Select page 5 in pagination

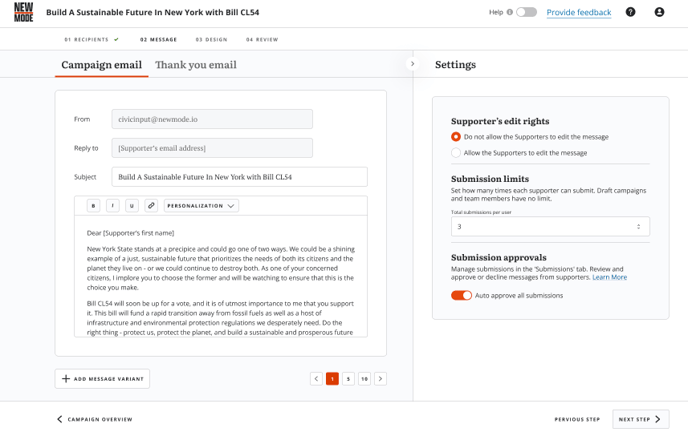click(348, 379)
